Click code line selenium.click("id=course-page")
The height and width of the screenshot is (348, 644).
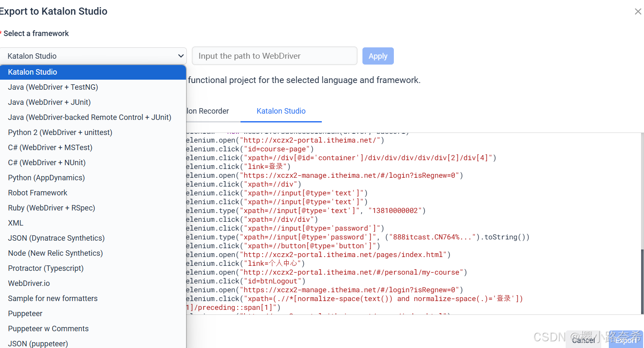[x=250, y=149]
